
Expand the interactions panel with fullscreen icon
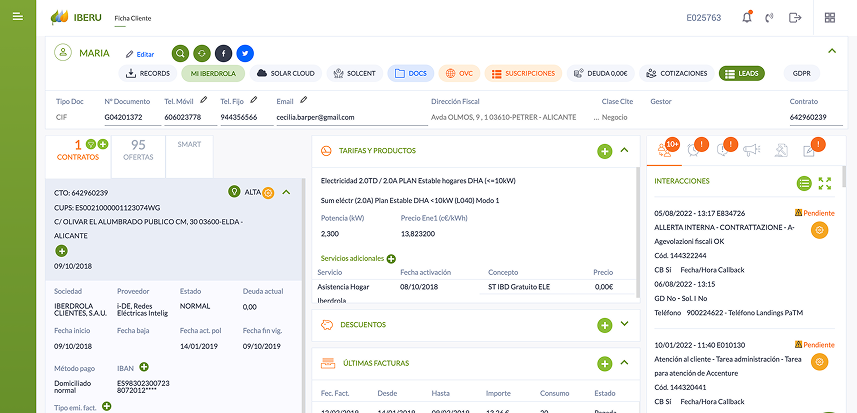825,184
